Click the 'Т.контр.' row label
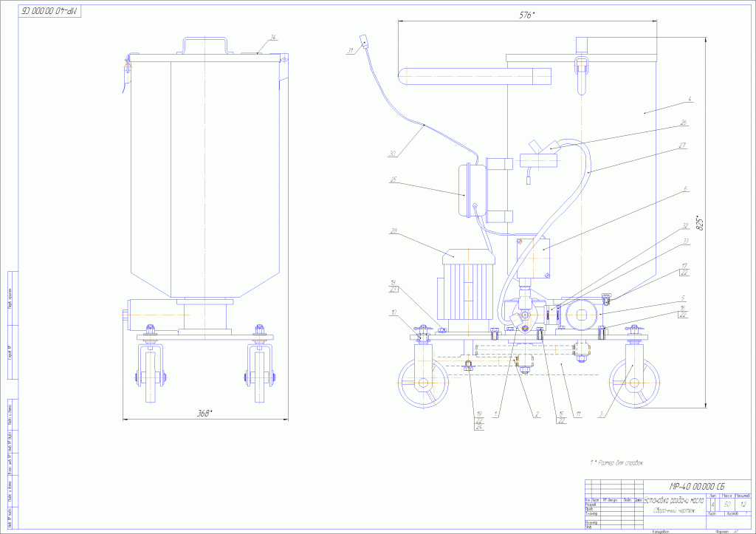The image size is (756, 534). click(591, 514)
